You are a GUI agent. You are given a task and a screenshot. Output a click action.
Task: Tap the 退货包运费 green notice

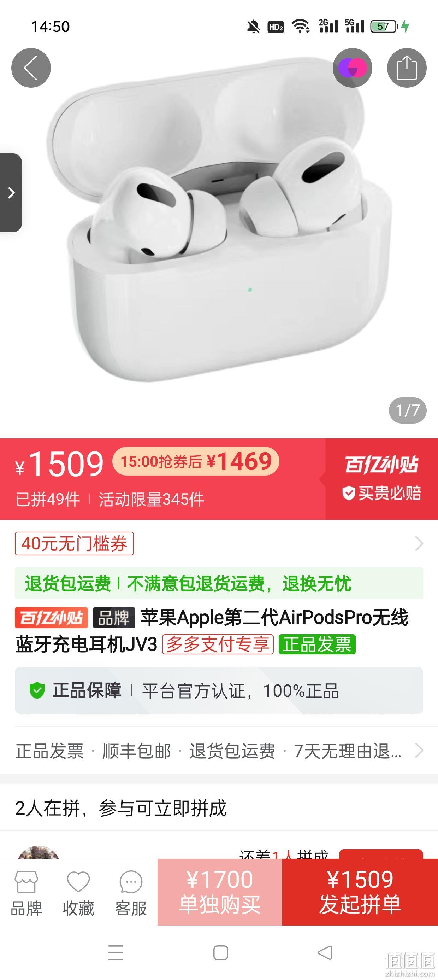pyautogui.click(x=219, y=583)
